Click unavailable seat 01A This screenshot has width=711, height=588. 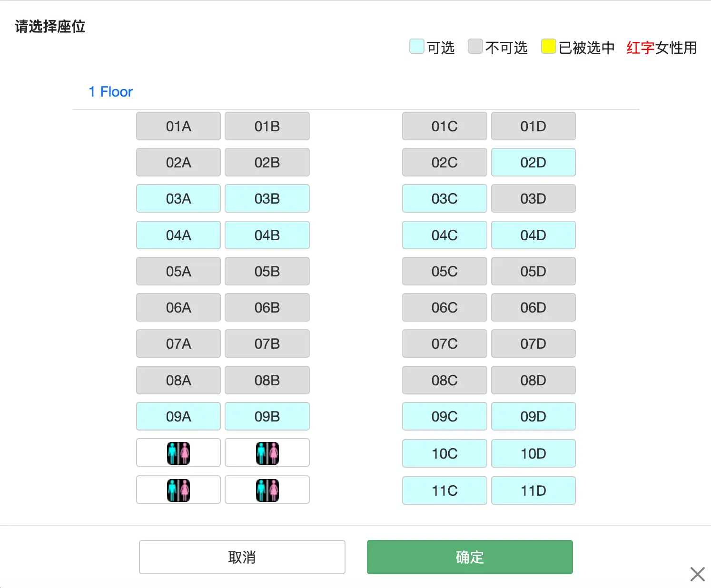coord(178,126)
